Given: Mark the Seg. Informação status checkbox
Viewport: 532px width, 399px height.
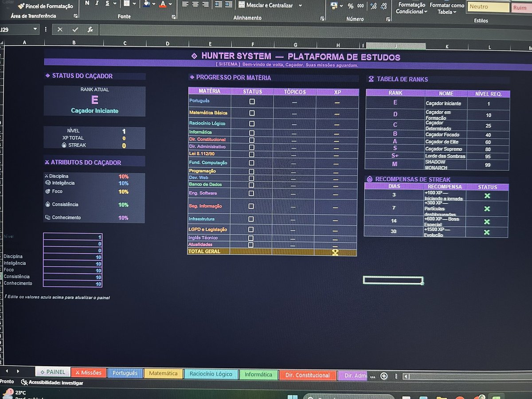Looking at the screenshot, I should 251,206.
